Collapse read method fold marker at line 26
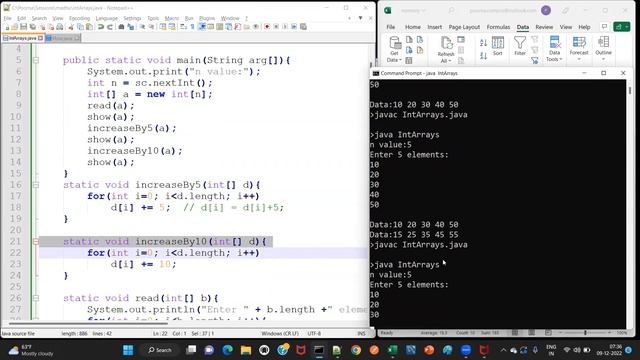 pos(36,298)
